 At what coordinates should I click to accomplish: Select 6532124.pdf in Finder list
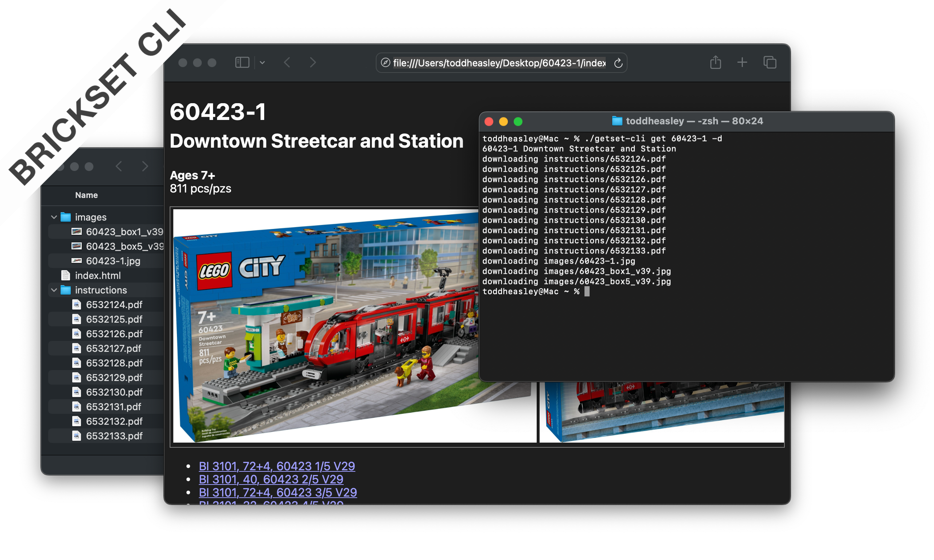point(106,305)
